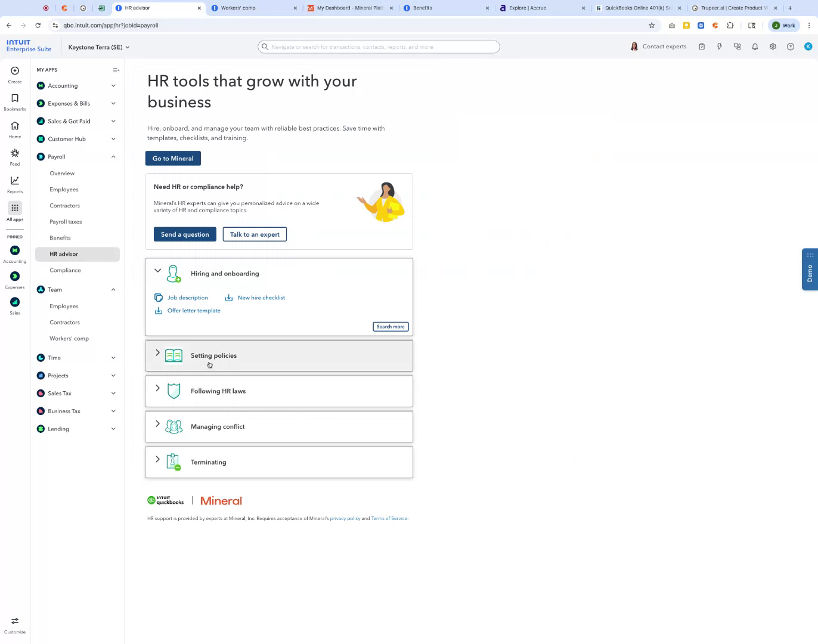Open Benefits under Payroll

pyautogui.click(x=60, y=238)
